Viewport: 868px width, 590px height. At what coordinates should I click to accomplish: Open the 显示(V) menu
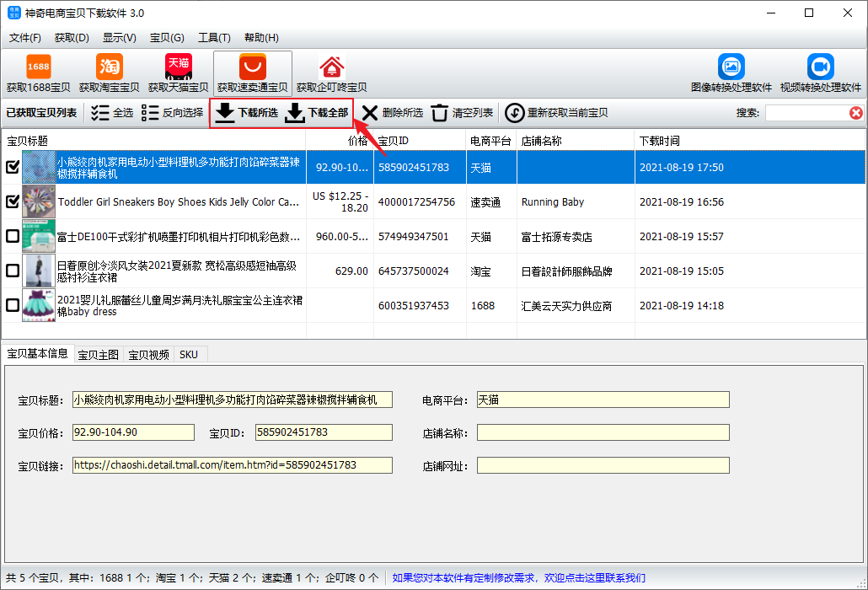119,38
